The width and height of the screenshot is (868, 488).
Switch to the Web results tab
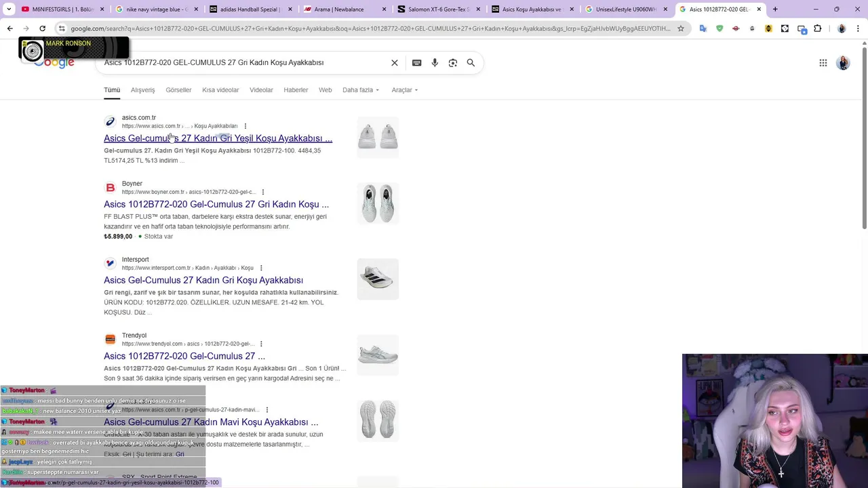(325, 90)
